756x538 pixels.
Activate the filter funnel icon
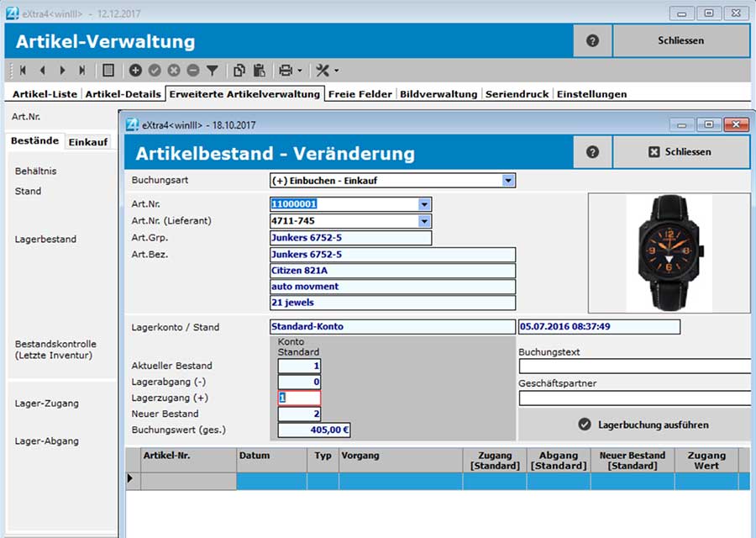[210, 70]
